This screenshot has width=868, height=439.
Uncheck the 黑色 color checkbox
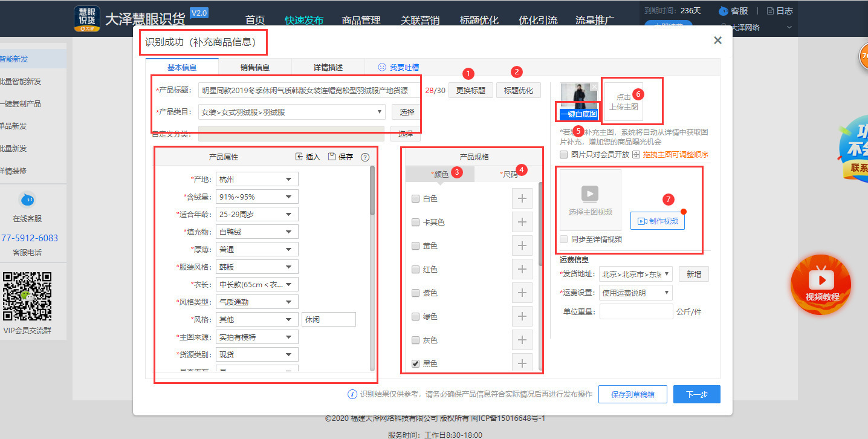415,364
